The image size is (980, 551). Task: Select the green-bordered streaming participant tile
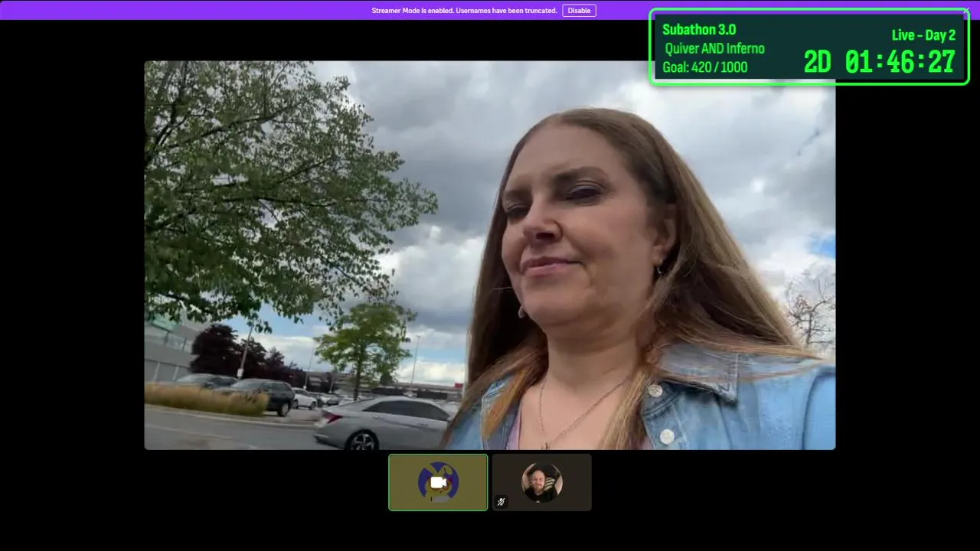(438, 482)
